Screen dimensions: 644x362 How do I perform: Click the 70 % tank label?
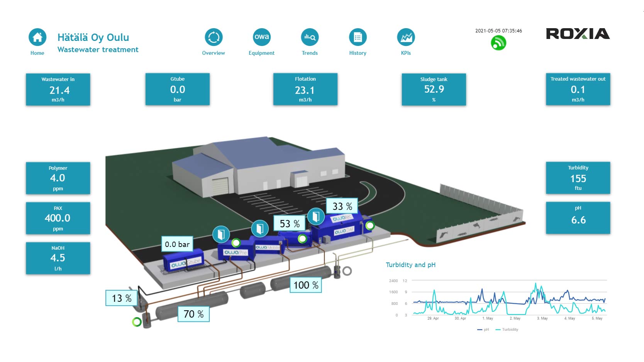[193, 314]
